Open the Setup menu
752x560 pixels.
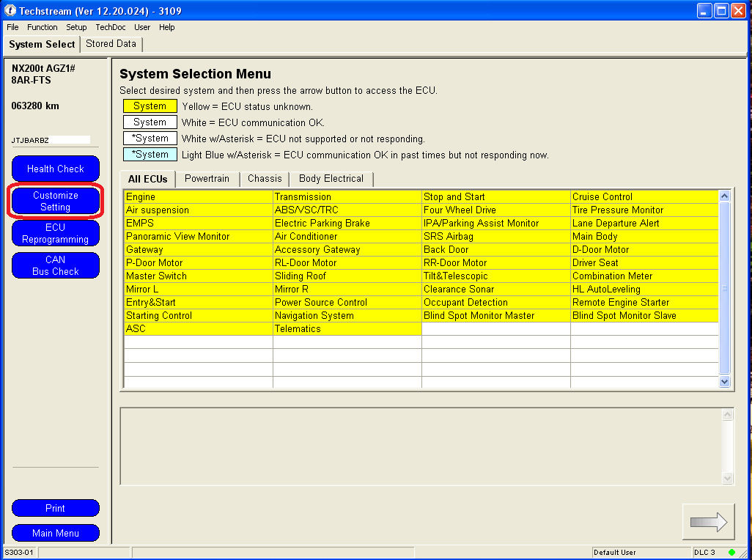pos(76,27)
